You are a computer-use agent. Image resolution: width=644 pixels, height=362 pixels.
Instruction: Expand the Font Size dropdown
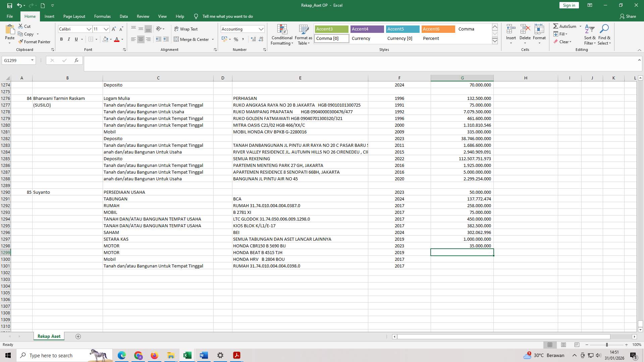pos(106,29)
